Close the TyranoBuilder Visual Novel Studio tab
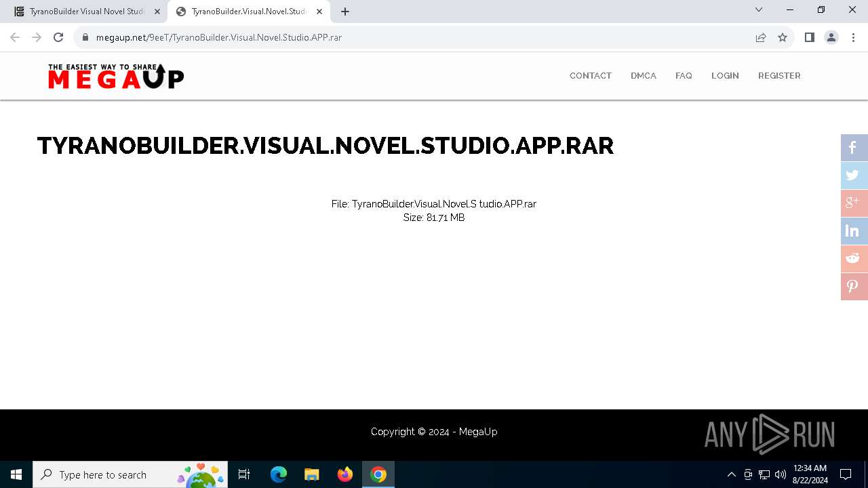Screen dimensions: 868x488 coord(157,12)
